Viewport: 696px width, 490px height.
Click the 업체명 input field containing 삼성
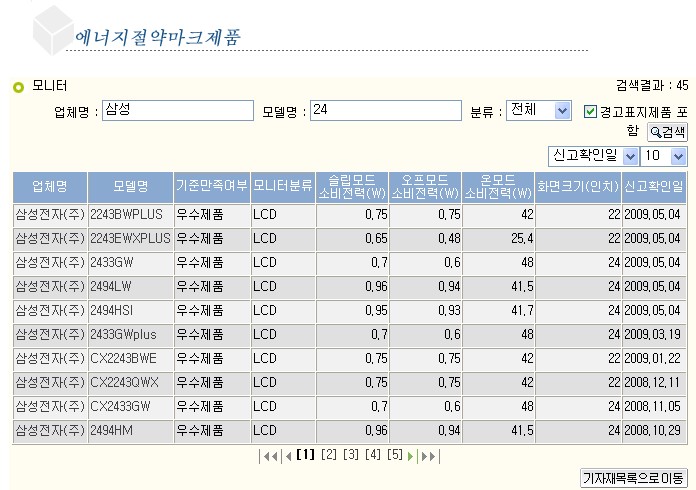pos(178,110)
